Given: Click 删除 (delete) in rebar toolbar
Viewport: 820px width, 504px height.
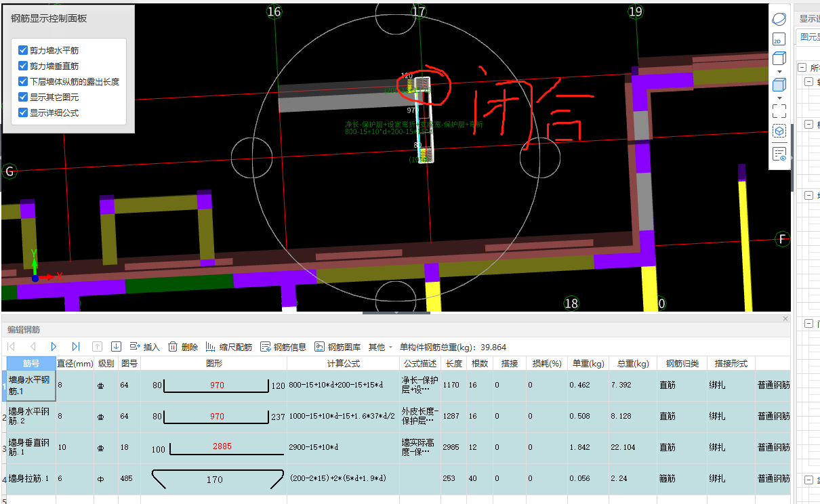Looking at the screenshot, I should click(x=183, y=347).
